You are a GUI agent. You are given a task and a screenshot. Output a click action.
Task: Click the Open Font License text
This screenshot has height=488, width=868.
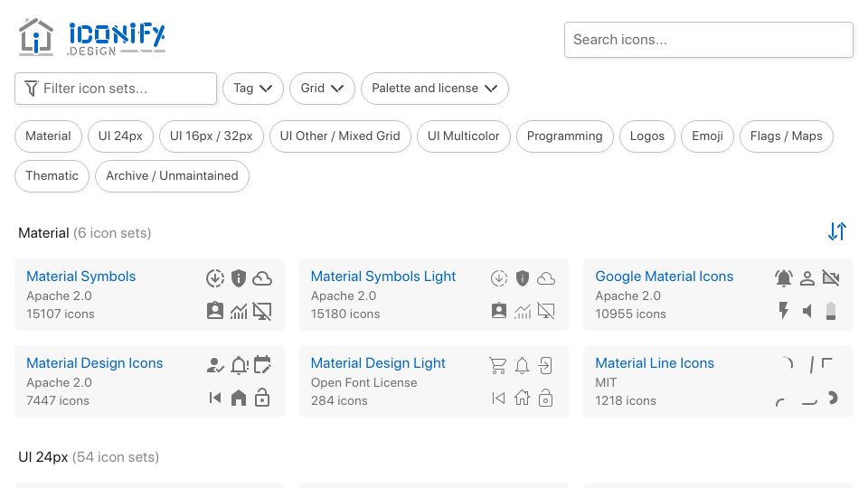pos(363,382)
